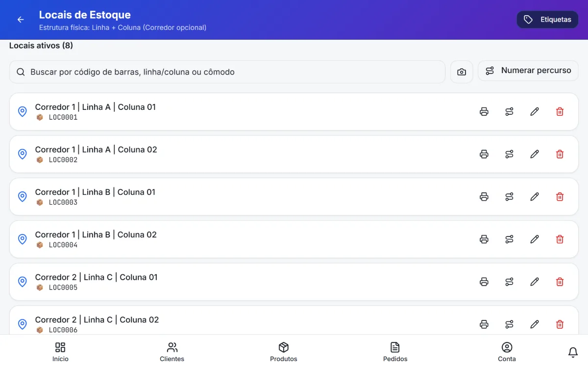Edit location LOC0005
The image size is (588, 368).
[x=535, y=282]
